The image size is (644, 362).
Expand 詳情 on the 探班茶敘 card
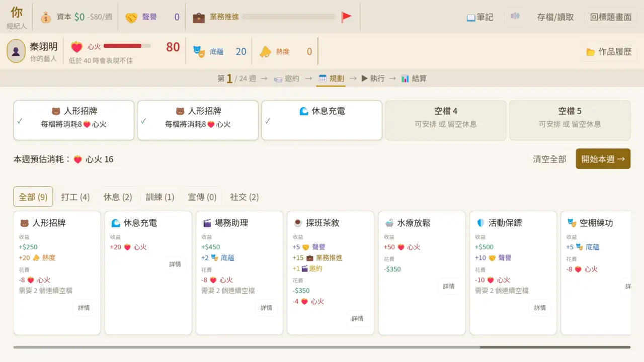tap(358, 319)
